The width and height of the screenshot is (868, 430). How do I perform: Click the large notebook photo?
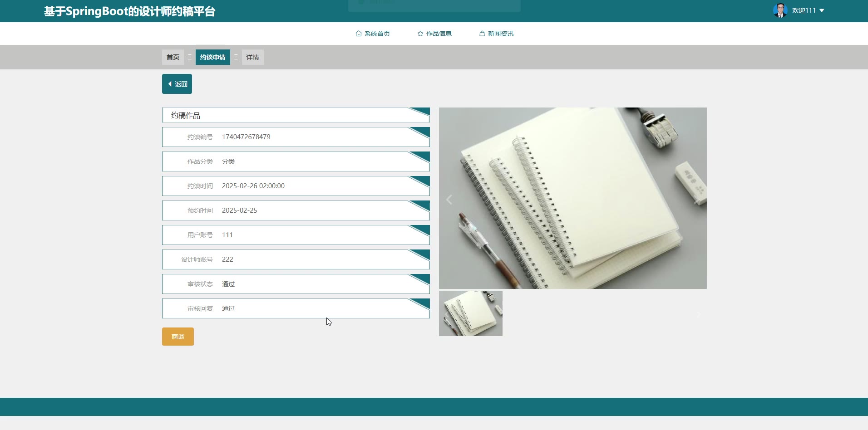click(573, 198)
